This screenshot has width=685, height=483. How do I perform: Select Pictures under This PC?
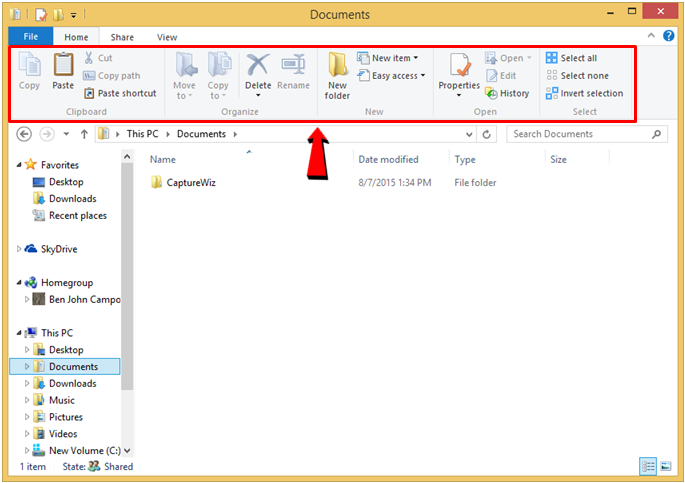(58, 417)
